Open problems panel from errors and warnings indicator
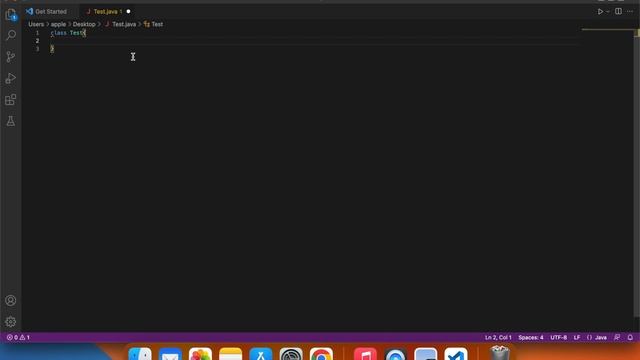The height and width of the screenshot is (360, 640). pos(18,338)
